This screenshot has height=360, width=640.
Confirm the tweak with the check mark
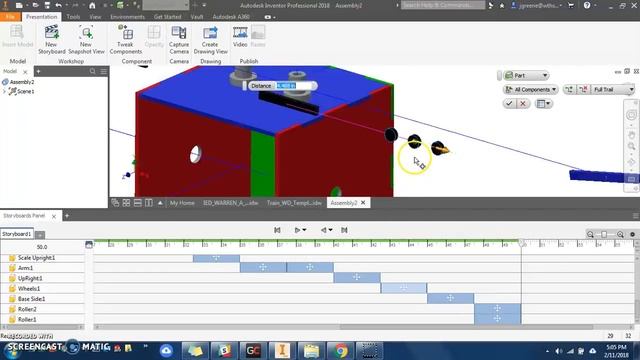click(509, 104)
